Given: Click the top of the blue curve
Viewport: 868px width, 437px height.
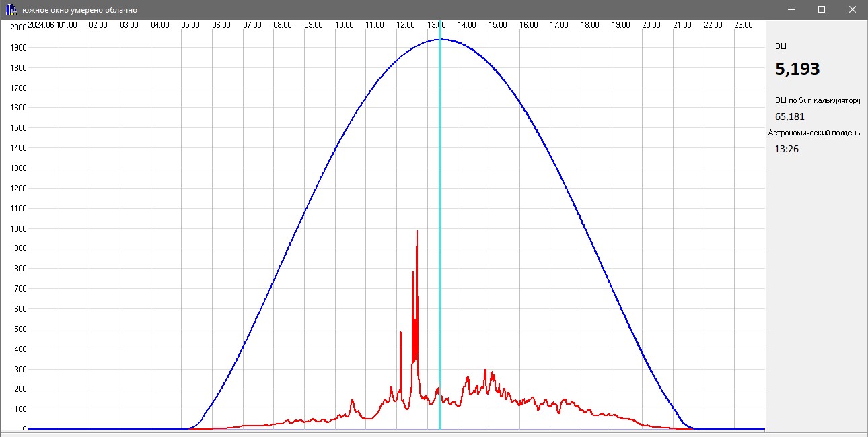Looking at the screenshot, I should coord(441,40).
